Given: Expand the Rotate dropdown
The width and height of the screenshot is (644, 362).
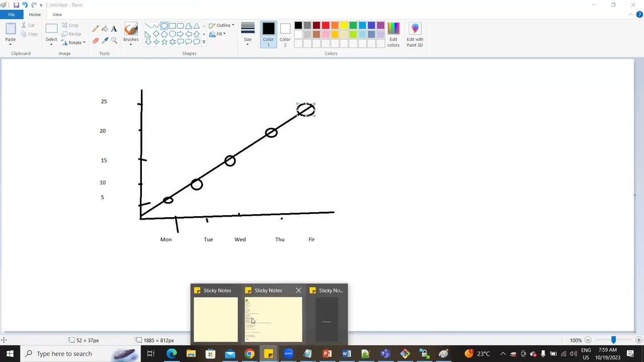Looking at the screenshot, I should 84,43.
